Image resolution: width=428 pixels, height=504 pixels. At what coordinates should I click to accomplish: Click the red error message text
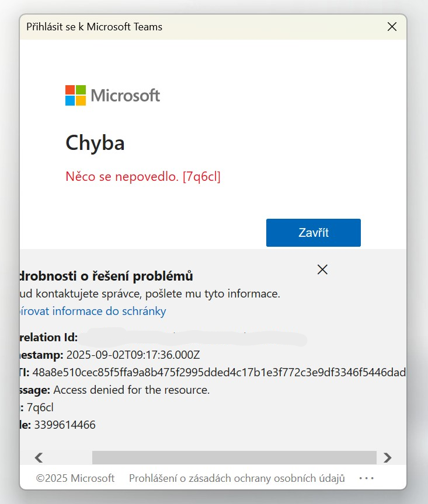pyautogui.click(x=143, y=177)
